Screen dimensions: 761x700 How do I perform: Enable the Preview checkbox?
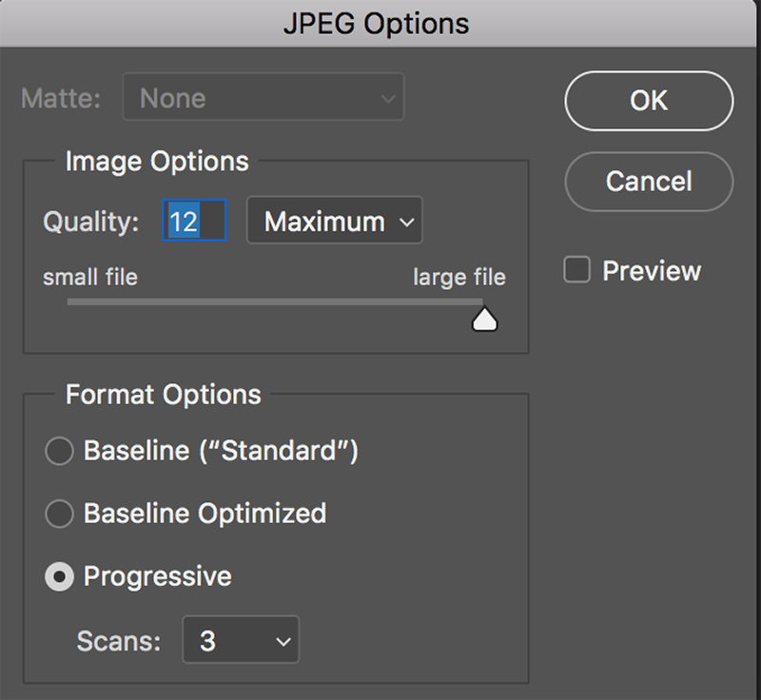click(577, 269)
